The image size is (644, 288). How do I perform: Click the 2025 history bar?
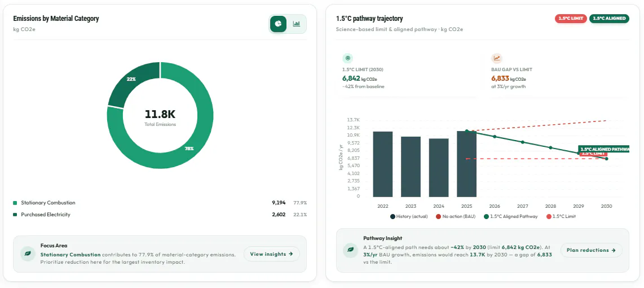466,164
